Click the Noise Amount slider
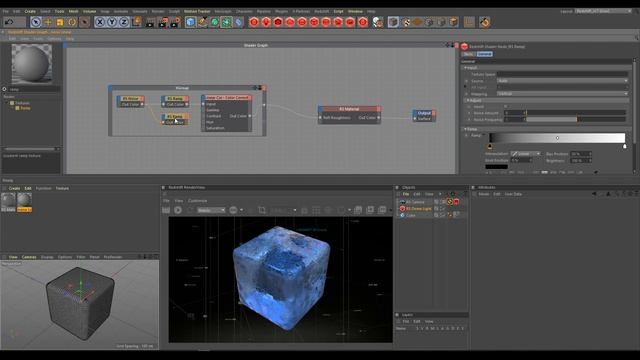Image resolution: width=640 pixels, height=360 pixels. click(x=576, y=113)
